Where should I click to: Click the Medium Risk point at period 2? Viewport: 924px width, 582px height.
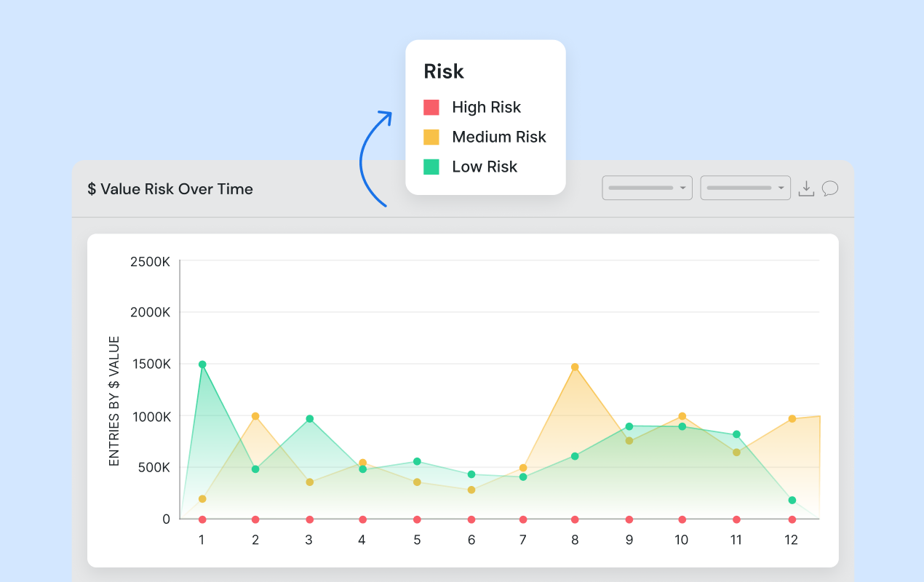click(x=255, y=416)
